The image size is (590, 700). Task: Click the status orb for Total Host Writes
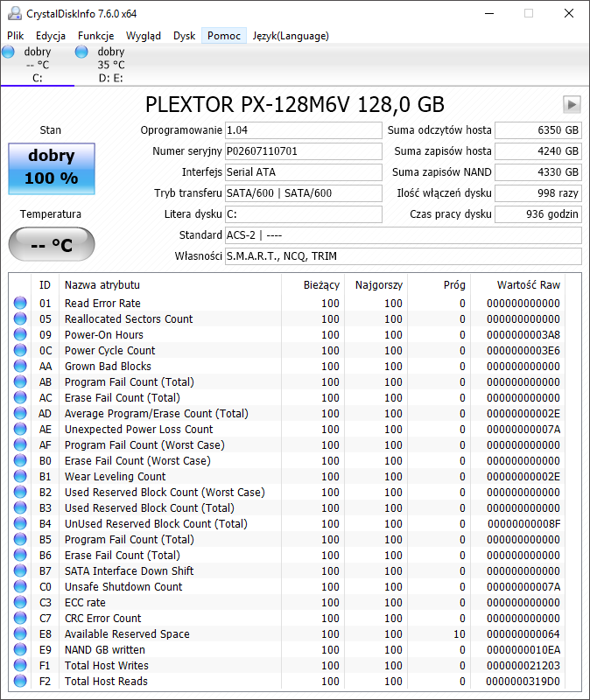coord(20,665)
